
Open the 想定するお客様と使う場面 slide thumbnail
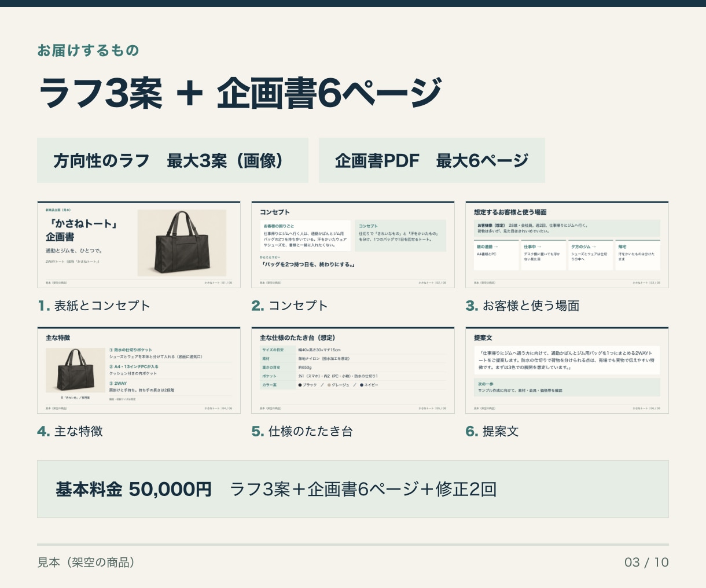(567, 245)
